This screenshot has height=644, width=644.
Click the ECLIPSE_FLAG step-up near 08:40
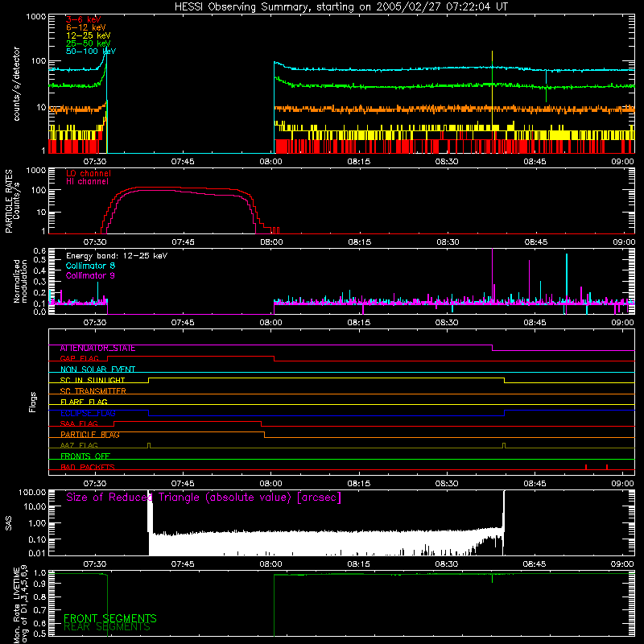point(505,413)
